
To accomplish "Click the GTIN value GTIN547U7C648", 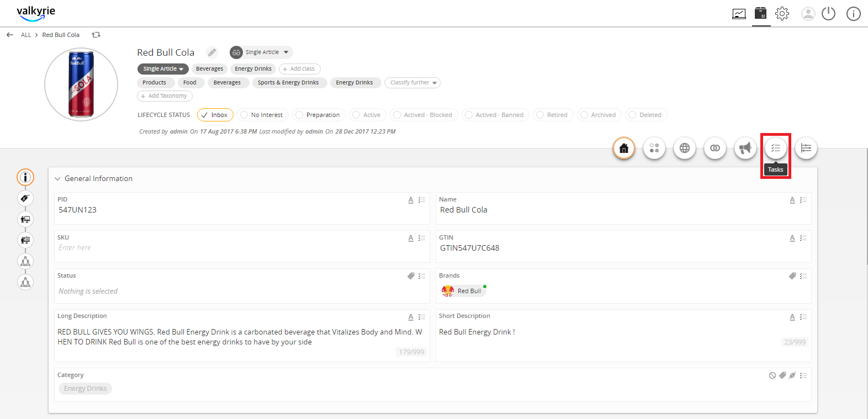I will [x=470, y=248].
